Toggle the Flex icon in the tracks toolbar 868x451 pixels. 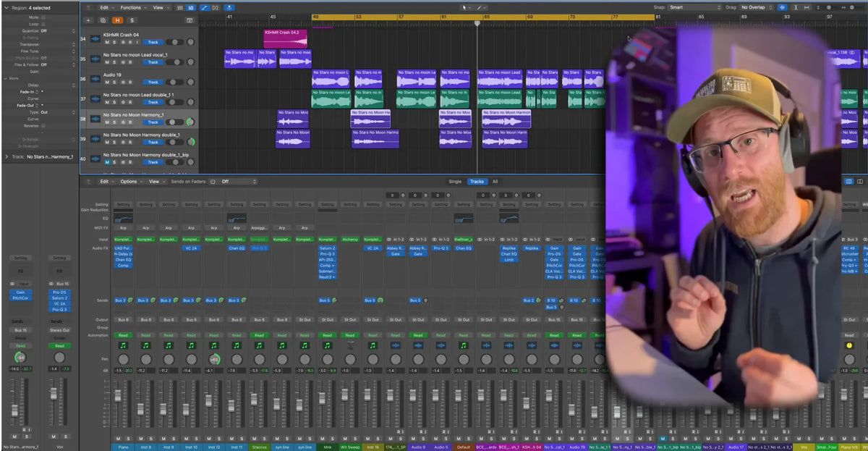217,7
